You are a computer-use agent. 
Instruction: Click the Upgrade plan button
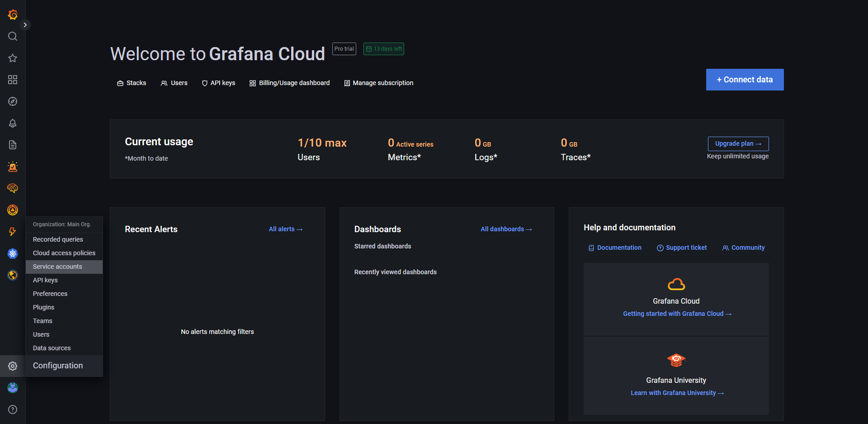738,143
